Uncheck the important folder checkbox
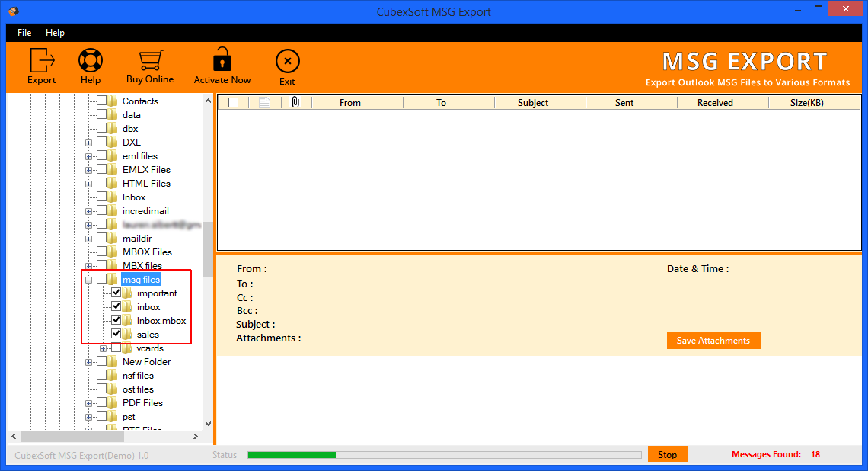This screenshot has width=868, height=471. click(116, 293)
